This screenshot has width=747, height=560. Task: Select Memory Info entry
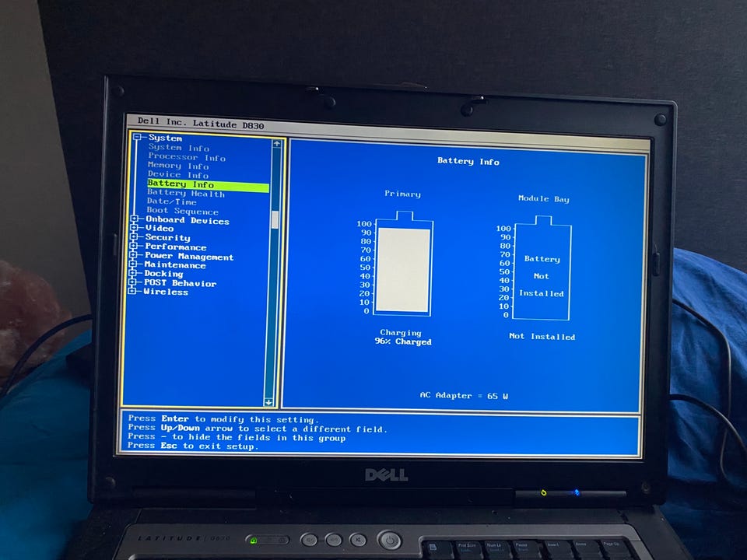click(178, 166)
